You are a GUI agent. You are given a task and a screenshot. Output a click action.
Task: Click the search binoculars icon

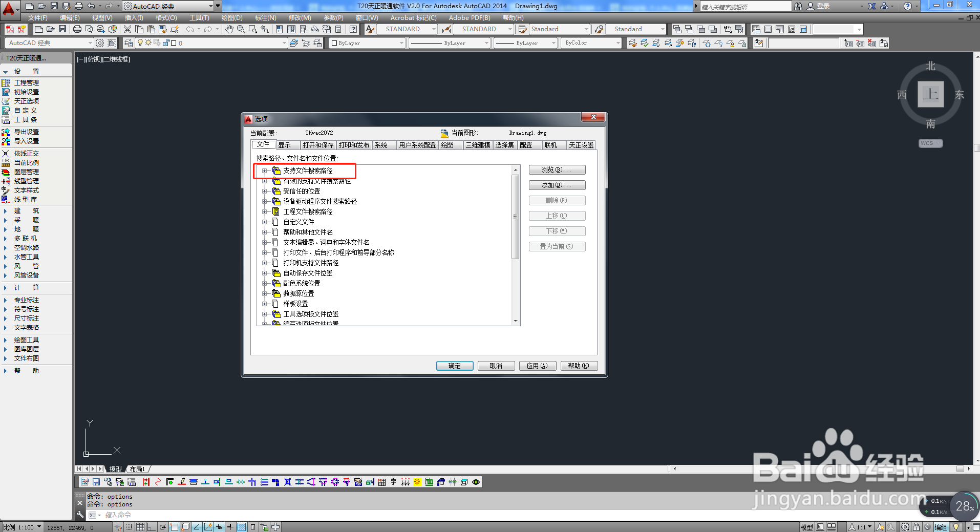798,6
